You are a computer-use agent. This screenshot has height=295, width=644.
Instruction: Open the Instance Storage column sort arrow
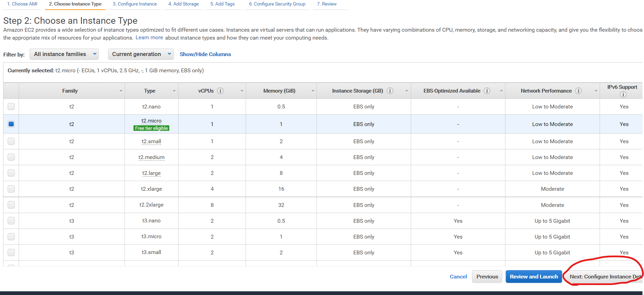(407, 91)
